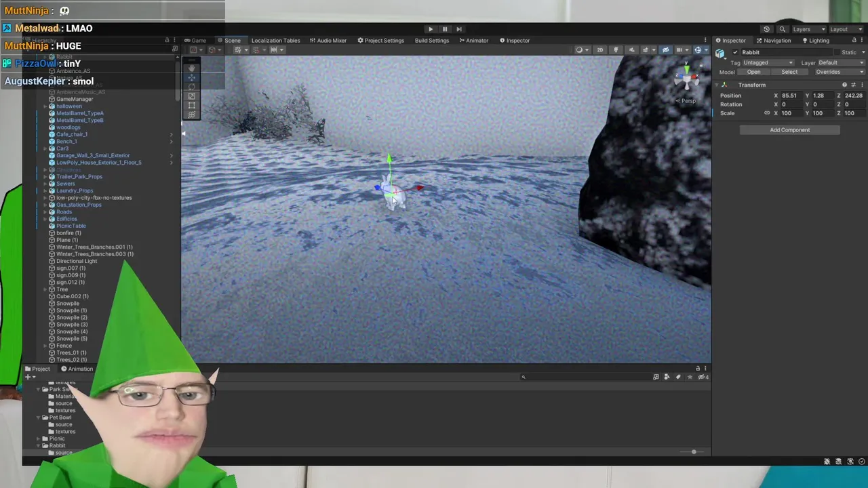The height and width of the screenshot is (488, 868).
Task: Select Snowpile (3) in the Hierarchy
Action: [72, 325]
